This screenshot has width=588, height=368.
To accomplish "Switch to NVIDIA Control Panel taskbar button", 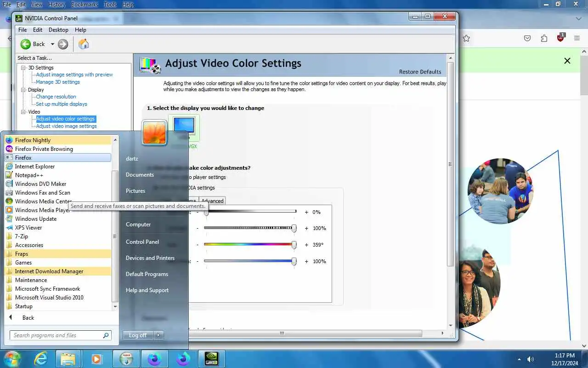I will [x=212, y=359].
